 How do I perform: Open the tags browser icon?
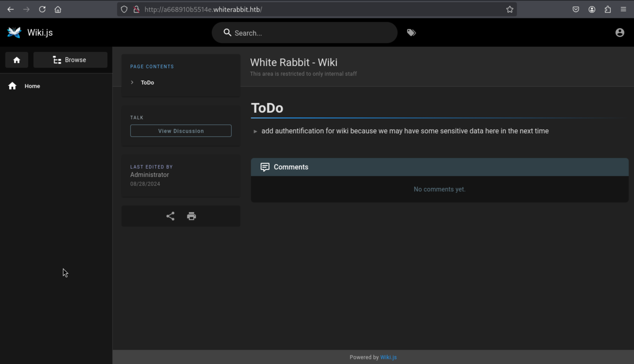click(411, 33)
